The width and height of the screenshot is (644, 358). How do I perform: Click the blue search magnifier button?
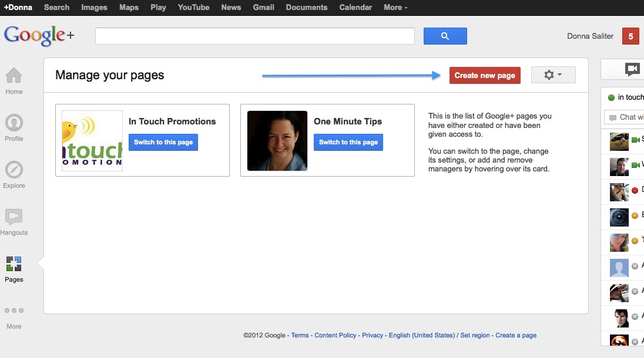[445, 36]
